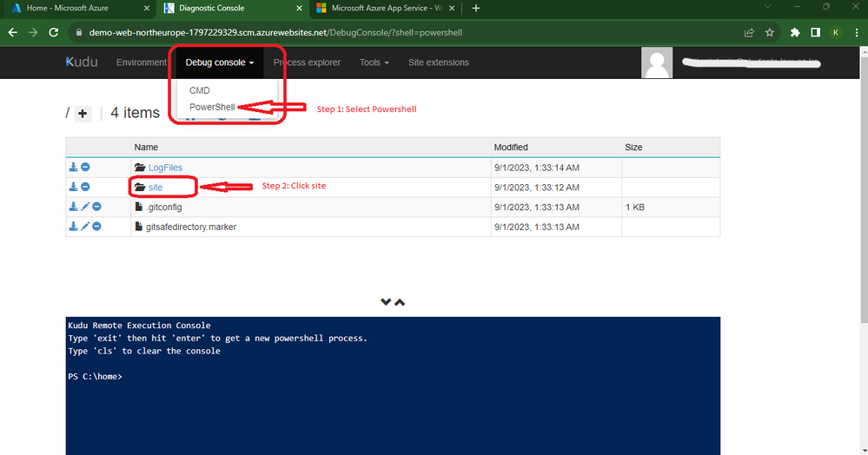The height and width of the screenshot is (455, 868).
Task: Click the PS C:\home> console prompt
Action: coord(96,376)
